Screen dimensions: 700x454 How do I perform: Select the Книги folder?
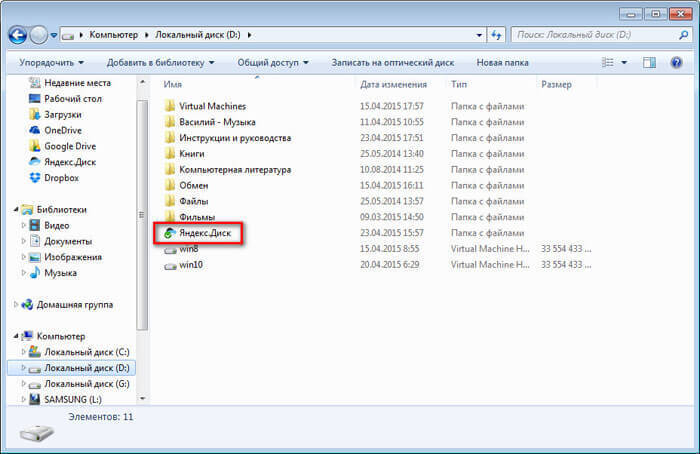(184, 154)
